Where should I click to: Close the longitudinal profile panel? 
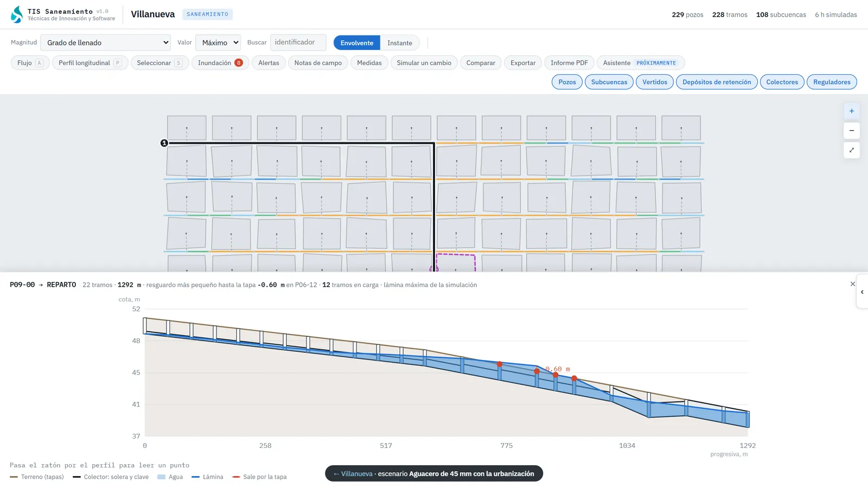(x=852, y=284)
